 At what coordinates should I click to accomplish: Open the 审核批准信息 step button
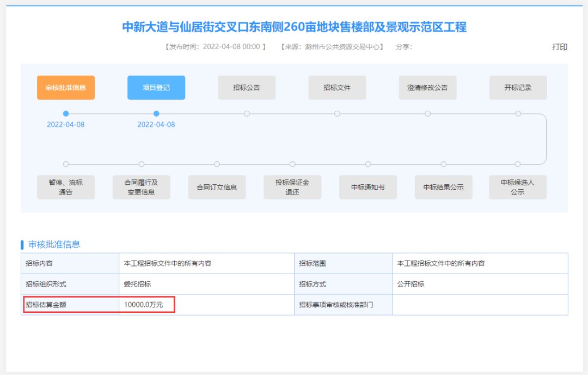pyautogui.click(x=66, y=88)
